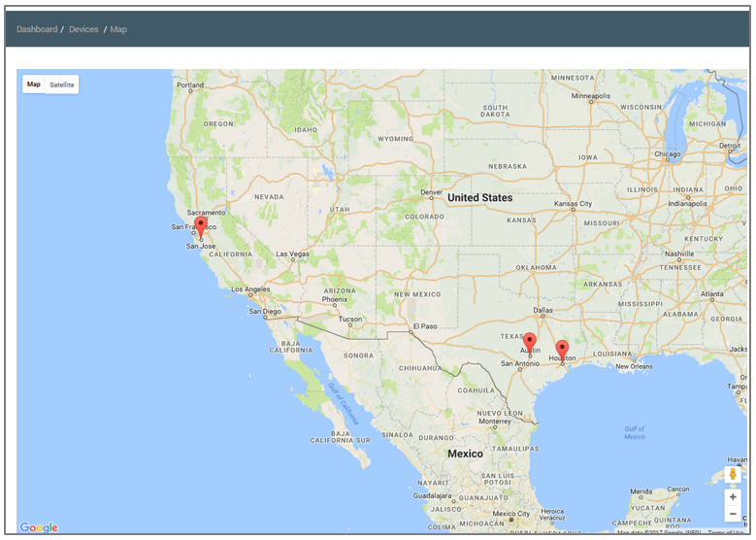Click the Los Angeles city label
The image size is (756, 540).
[x=250, y=289]
